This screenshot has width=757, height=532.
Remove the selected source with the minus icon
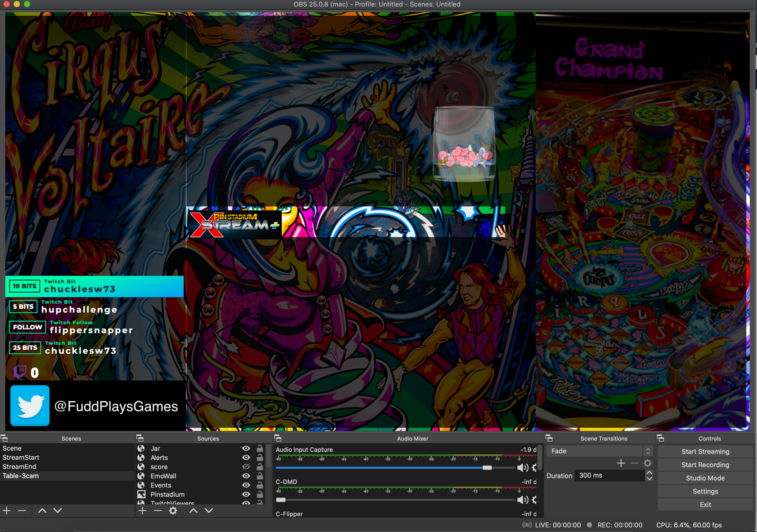pos(158,511)
